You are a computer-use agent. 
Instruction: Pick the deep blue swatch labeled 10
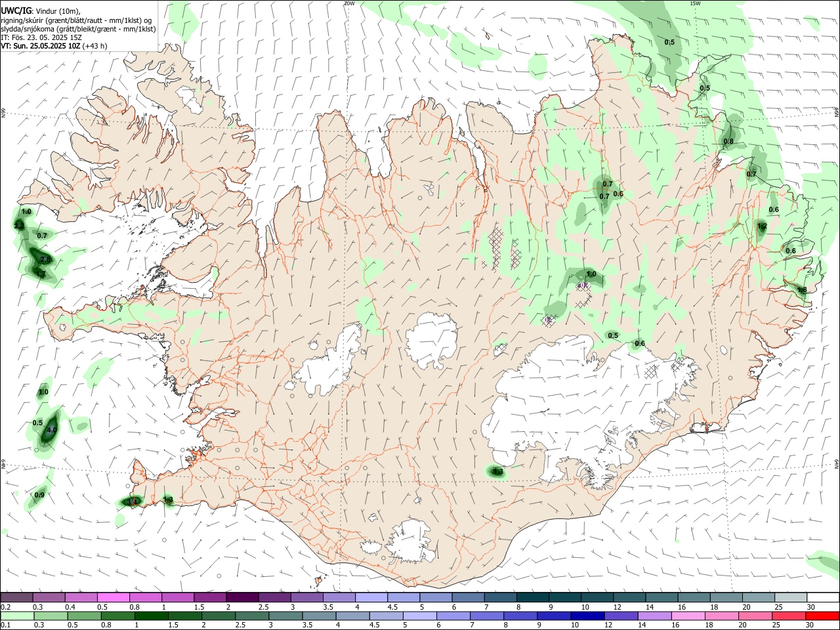click(x=587, y=616)
